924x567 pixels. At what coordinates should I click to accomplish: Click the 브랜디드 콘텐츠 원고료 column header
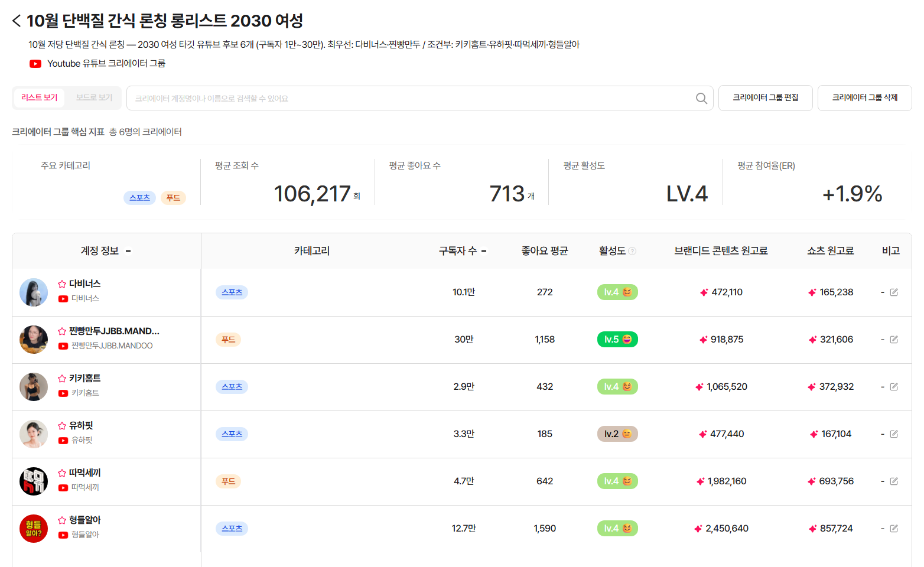pos(721,251)
